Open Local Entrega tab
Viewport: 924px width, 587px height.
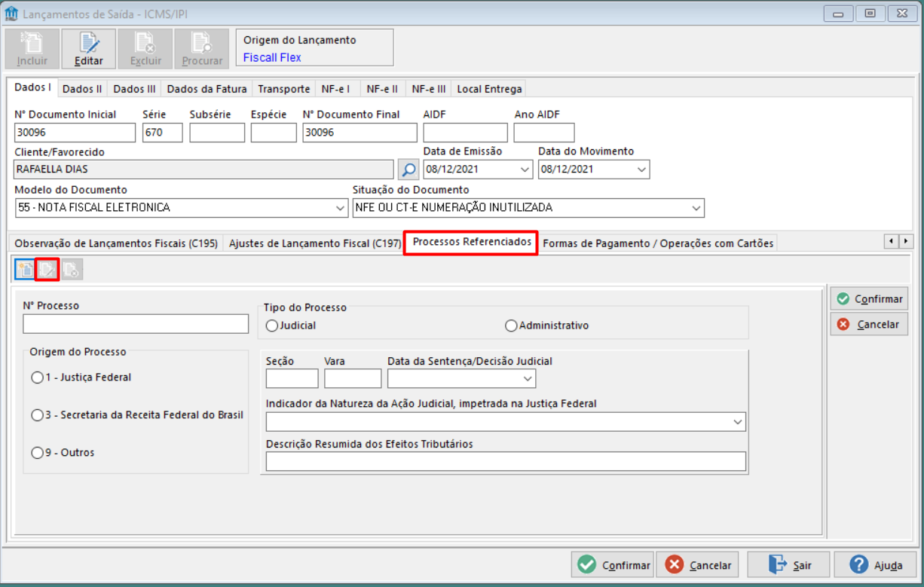point(489,89)
